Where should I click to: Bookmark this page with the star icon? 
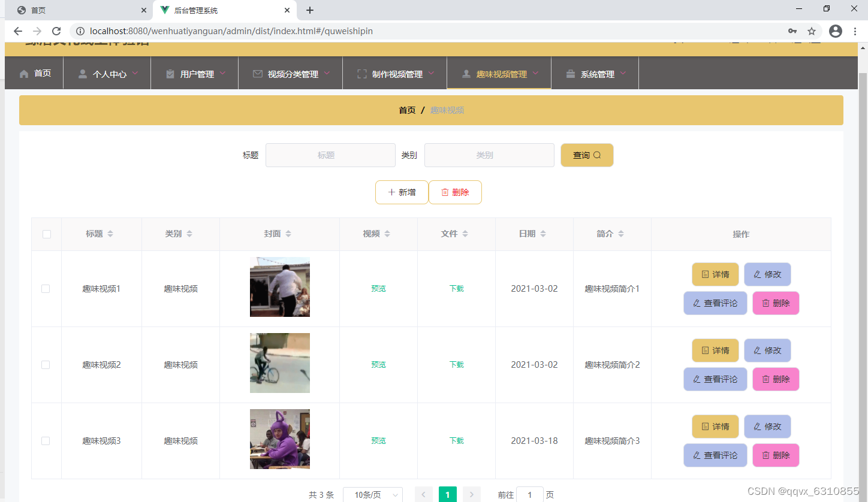(812, 31)
